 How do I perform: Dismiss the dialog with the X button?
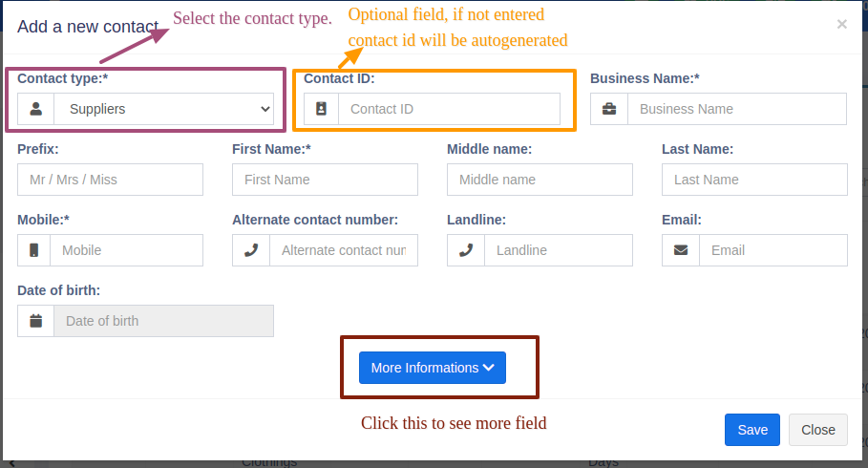point(841,25)
